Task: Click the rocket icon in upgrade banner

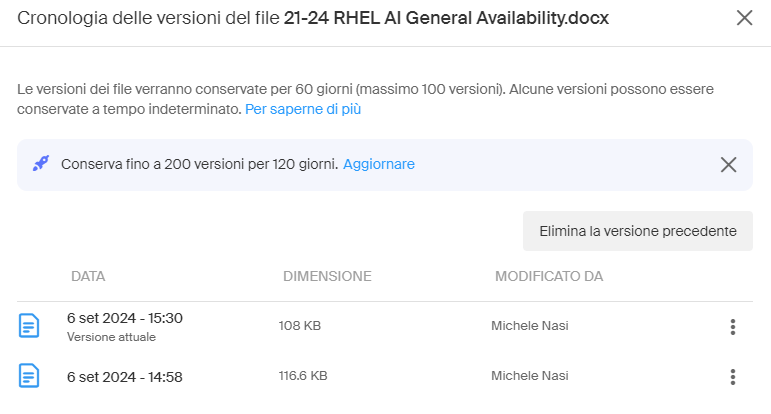Action: coord(41,164)
